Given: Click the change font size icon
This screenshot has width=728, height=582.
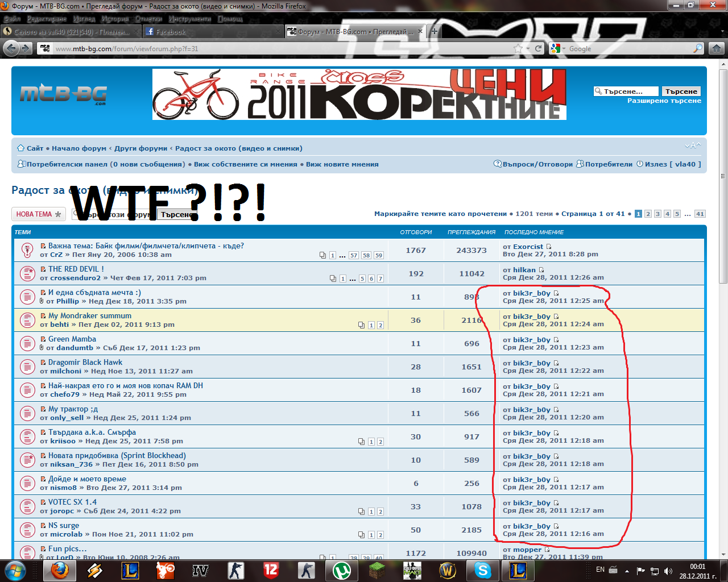Looking at the screenshot, I should coord(692,146).
